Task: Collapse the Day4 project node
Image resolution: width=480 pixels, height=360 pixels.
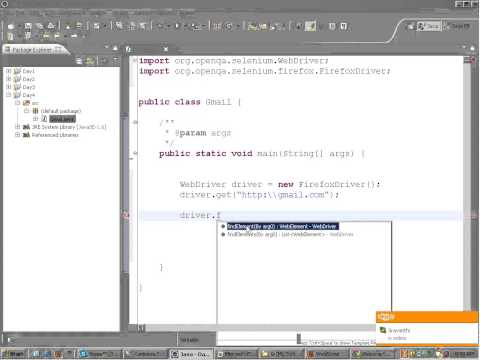Action: pos(9,95)
